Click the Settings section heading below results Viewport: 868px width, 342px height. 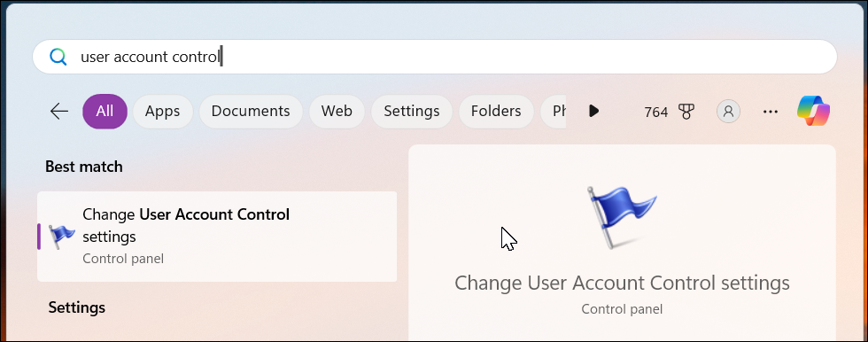[77, 307]
